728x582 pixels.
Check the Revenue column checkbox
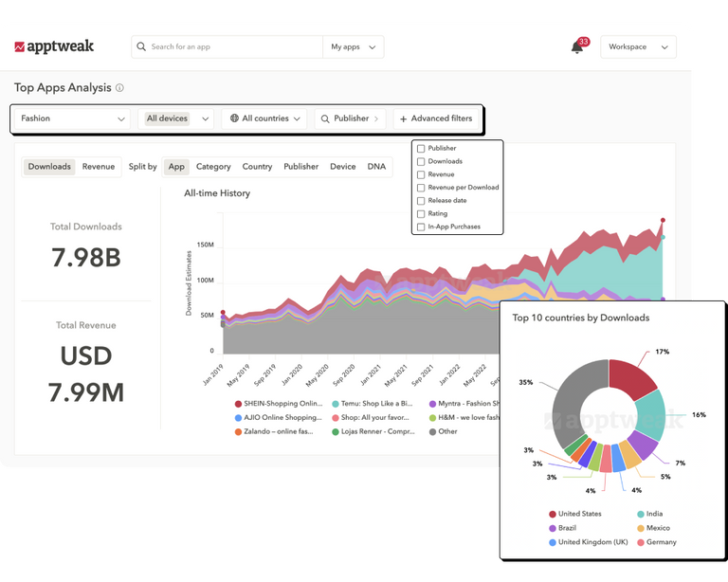click(421, 174)
